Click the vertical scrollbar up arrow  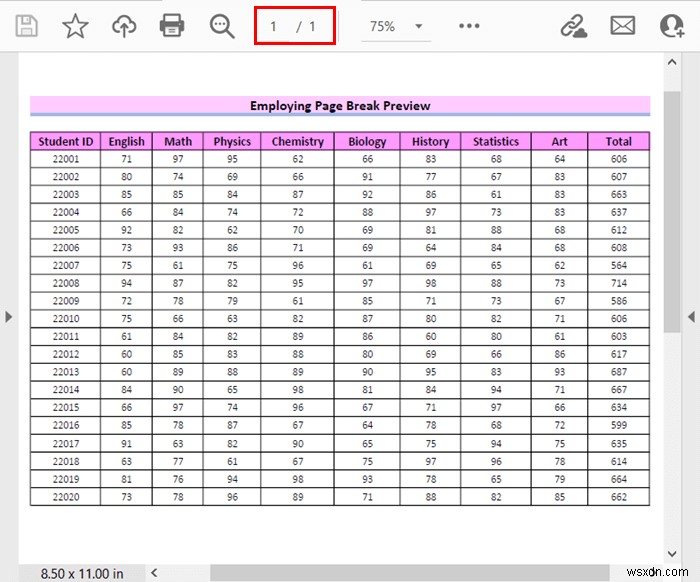coord(672,62)
